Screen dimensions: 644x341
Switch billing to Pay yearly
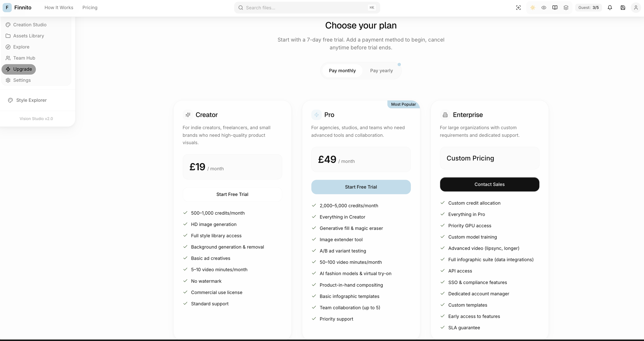(381, 70)
